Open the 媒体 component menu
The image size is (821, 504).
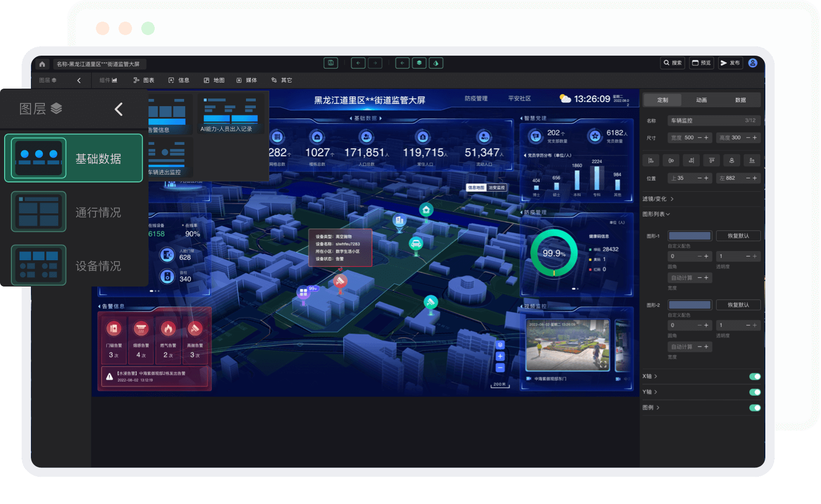coord(247,80)
